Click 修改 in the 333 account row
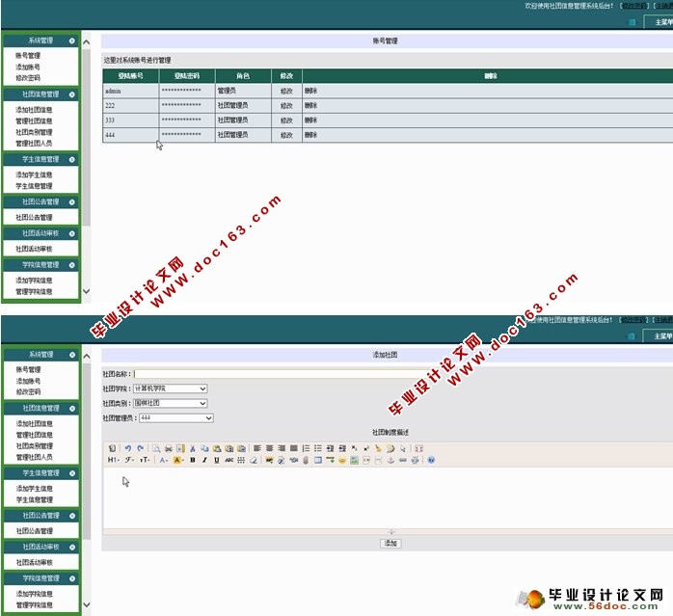673x616 pixels. [x=286, y=121]
